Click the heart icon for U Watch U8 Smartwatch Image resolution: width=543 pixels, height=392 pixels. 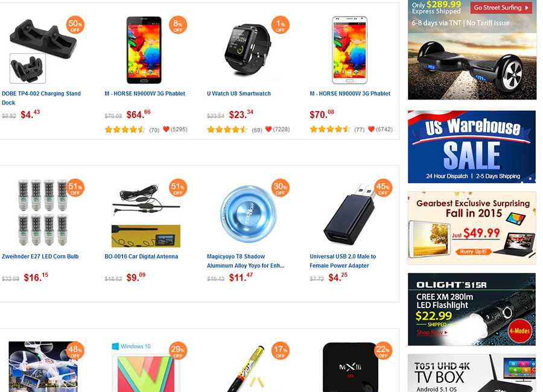click(x=268, y=129)
